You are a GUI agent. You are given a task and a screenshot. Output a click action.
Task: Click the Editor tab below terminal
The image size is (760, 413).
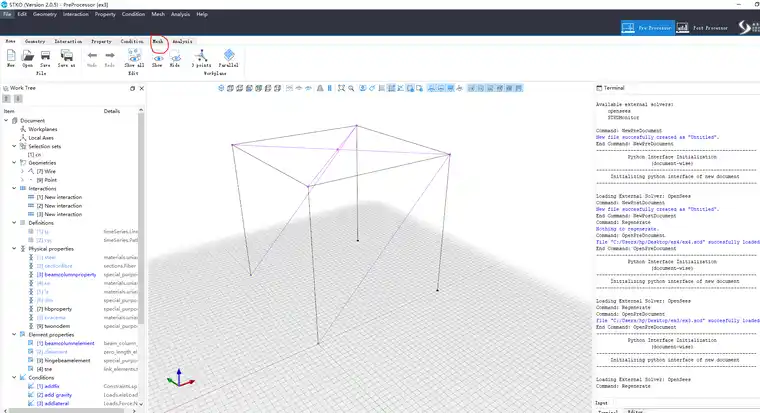coord(635,411)
